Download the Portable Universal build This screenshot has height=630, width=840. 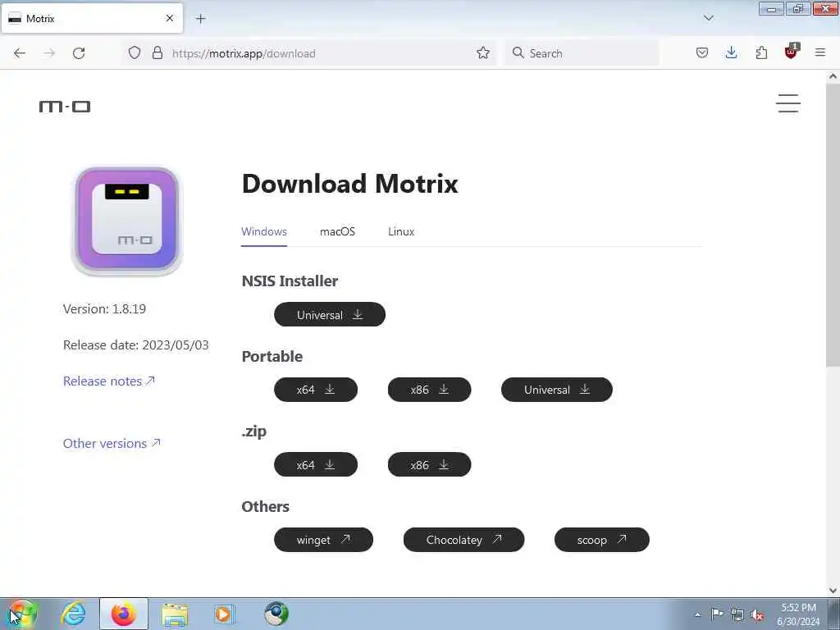click(x=557, y=390)
